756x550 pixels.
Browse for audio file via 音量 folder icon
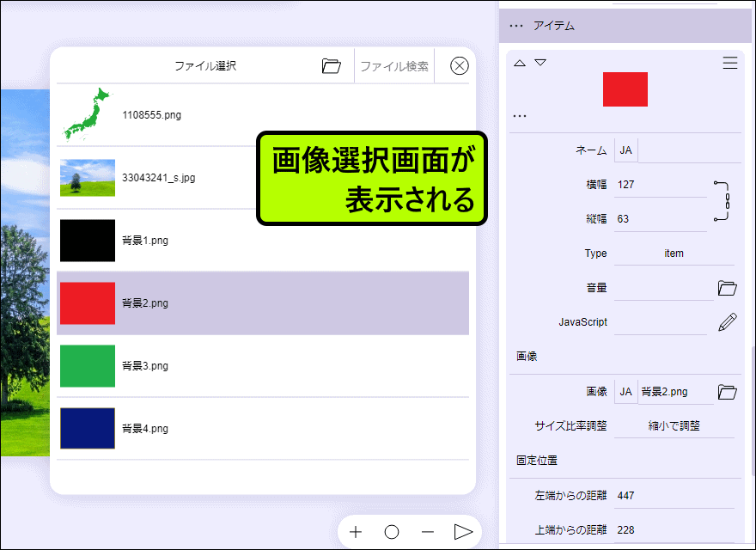(x=728, y=288)
